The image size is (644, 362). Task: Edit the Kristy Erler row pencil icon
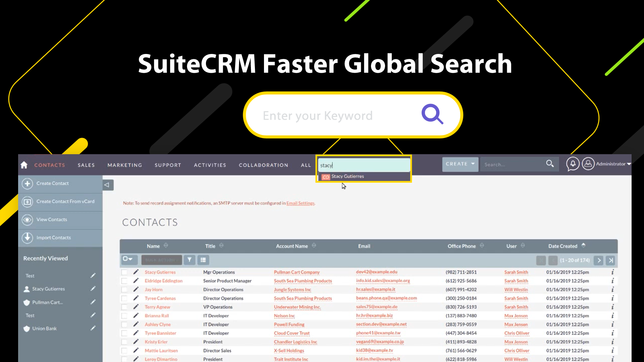click(x=136, y=342)
